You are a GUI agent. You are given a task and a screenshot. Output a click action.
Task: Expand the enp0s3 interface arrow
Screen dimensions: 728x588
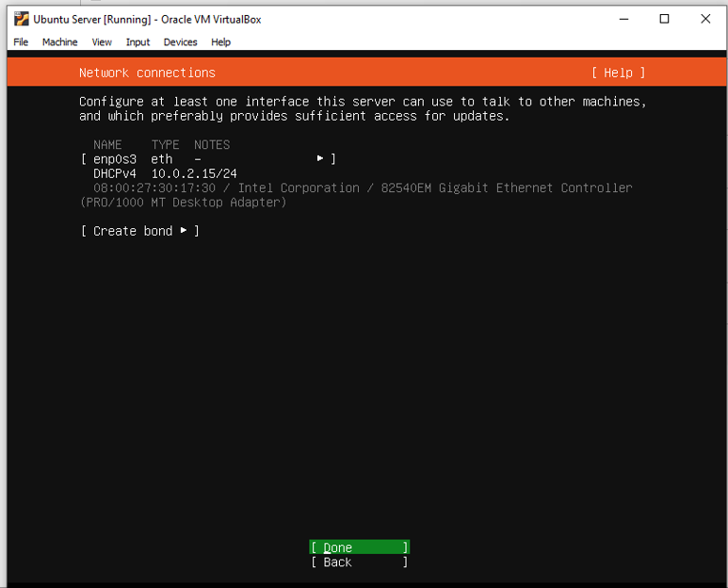point(321,159)
